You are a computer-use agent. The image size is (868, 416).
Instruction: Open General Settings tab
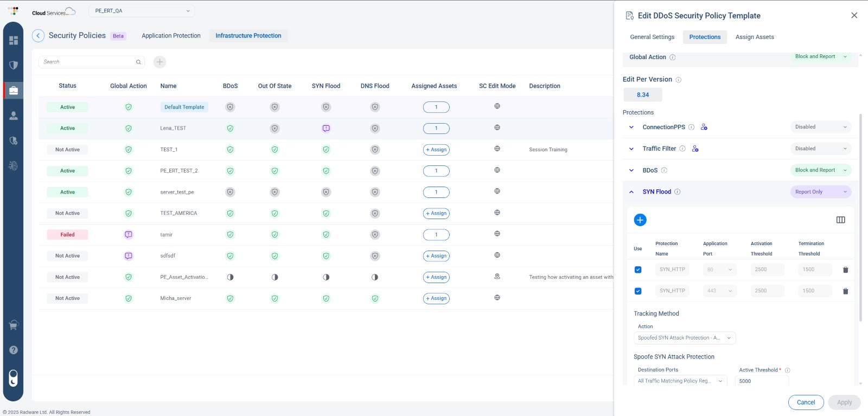coord(652,37)
